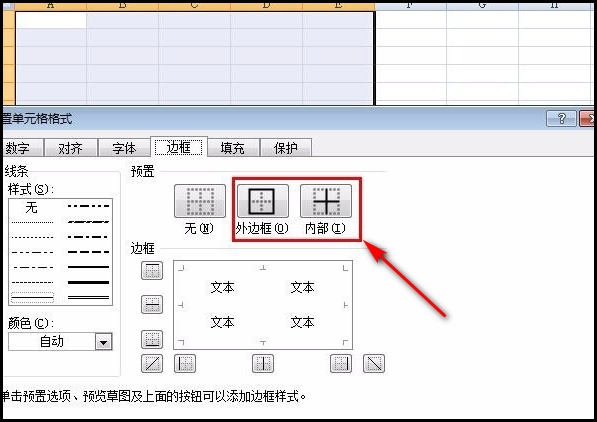
Task: Click the help question mark button
Action: pos(561,118)
